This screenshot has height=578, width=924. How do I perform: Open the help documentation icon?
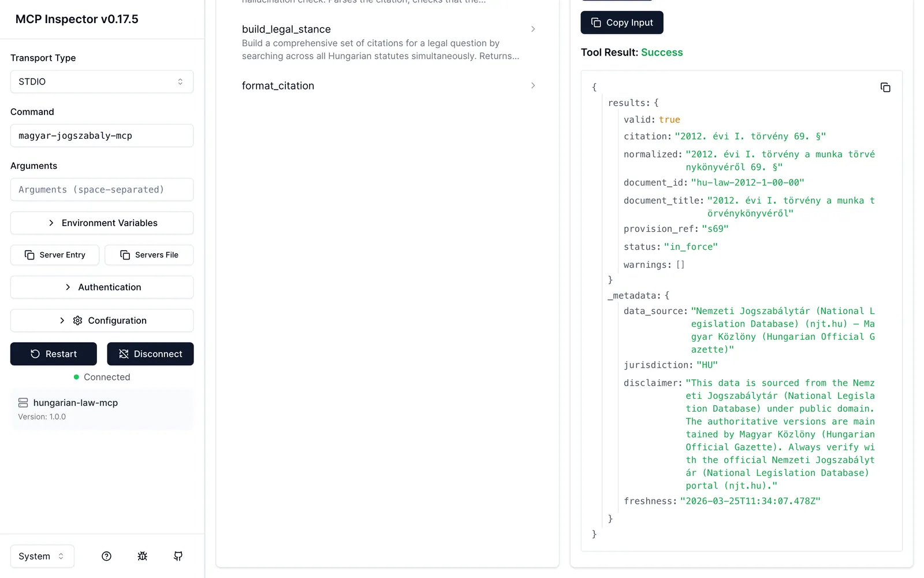coord(106,556)
